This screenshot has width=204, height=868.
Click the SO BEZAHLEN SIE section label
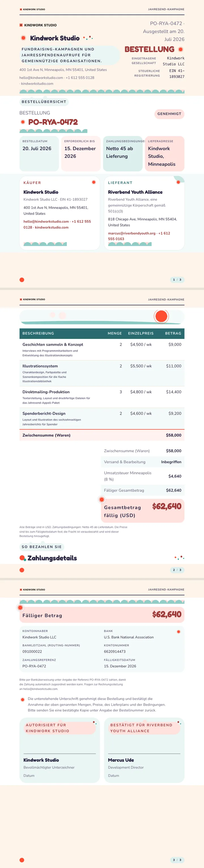[42, 547]
